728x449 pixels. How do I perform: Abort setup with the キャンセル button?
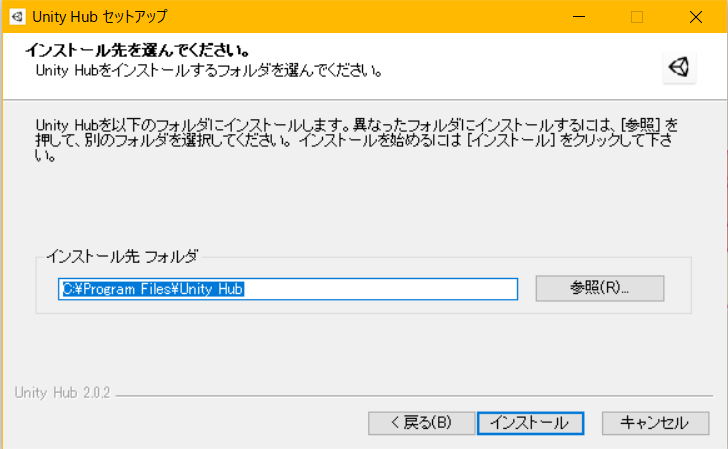[x=655, y=423]
